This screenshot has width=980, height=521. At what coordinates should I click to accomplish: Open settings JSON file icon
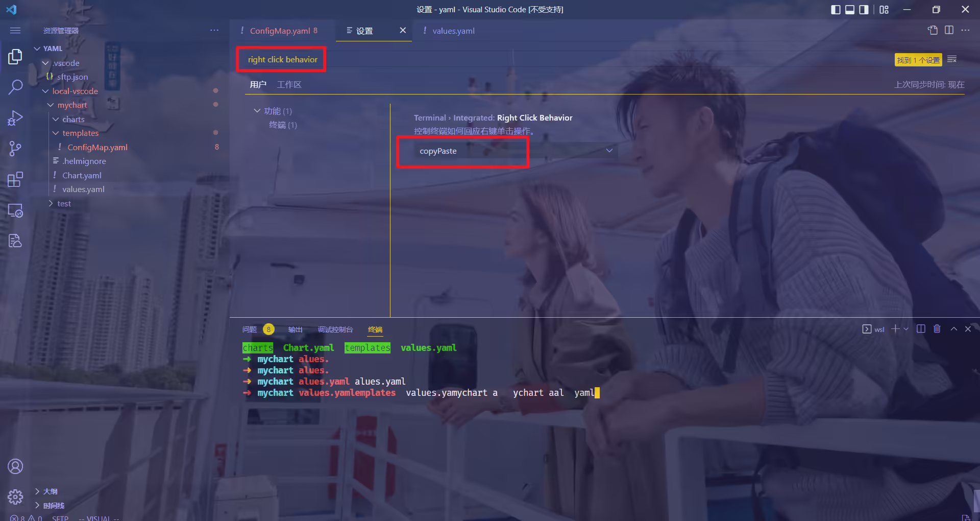pos(933,31)
